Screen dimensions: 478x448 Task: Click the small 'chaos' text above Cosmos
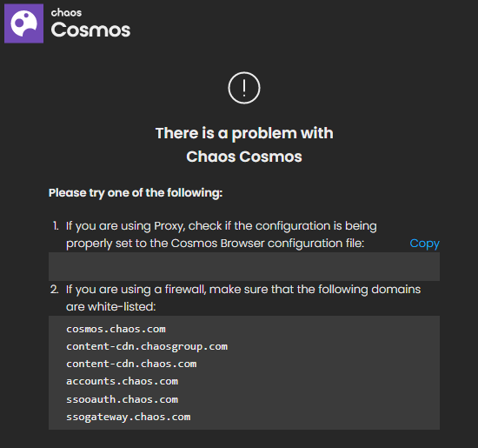click(66, 12)
